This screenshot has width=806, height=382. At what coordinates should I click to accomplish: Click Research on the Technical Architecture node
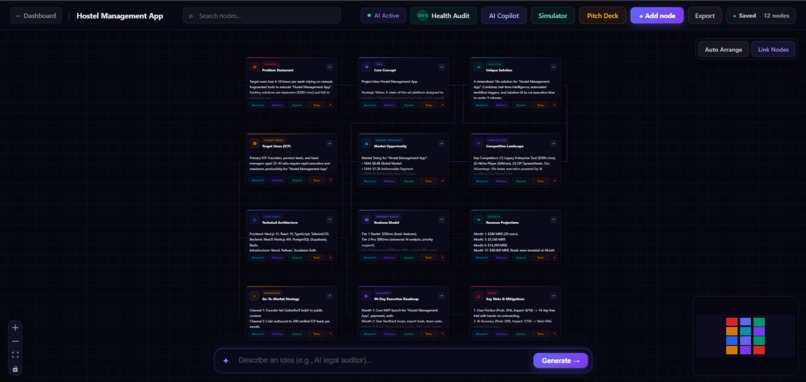258,258
